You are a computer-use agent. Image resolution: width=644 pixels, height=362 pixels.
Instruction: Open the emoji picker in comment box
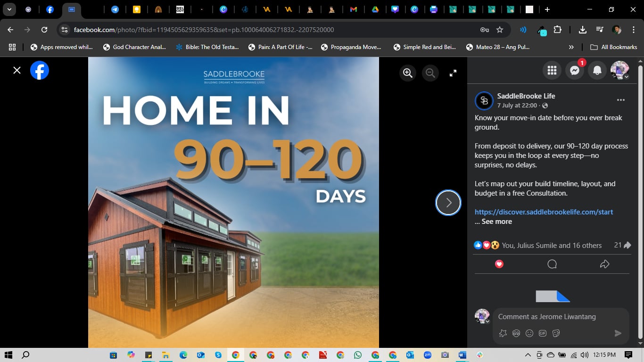(529, 333)
